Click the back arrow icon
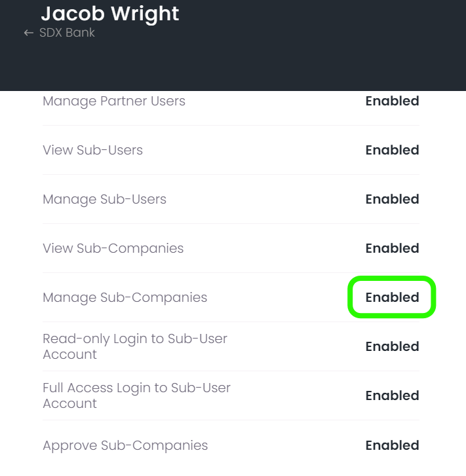Viewport: 466px width, 476px height. pos(28,33)
